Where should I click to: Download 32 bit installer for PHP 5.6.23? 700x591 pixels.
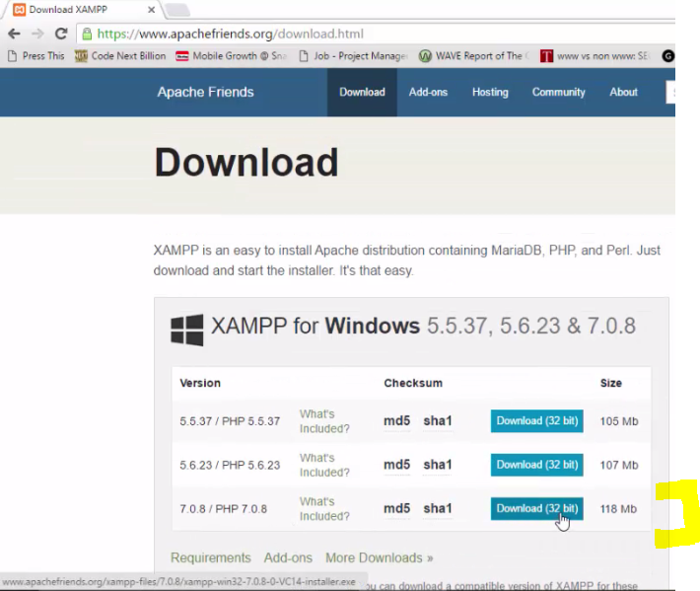(537, 465)
